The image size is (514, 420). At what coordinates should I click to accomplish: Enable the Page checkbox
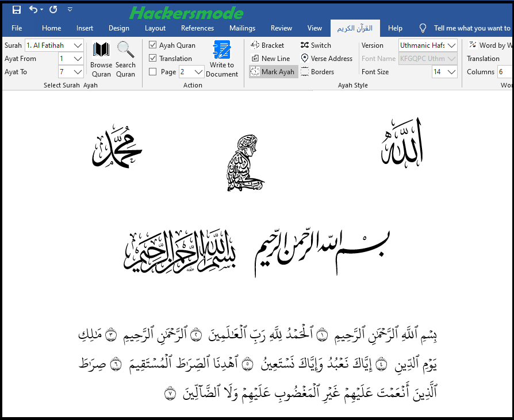(x=152, y=71)
